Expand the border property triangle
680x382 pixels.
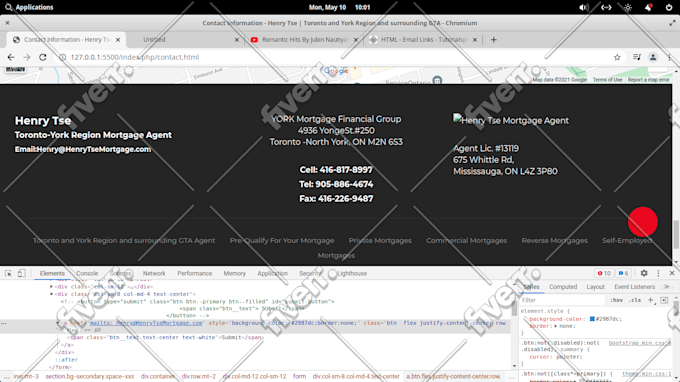click(x=556, y=326)
